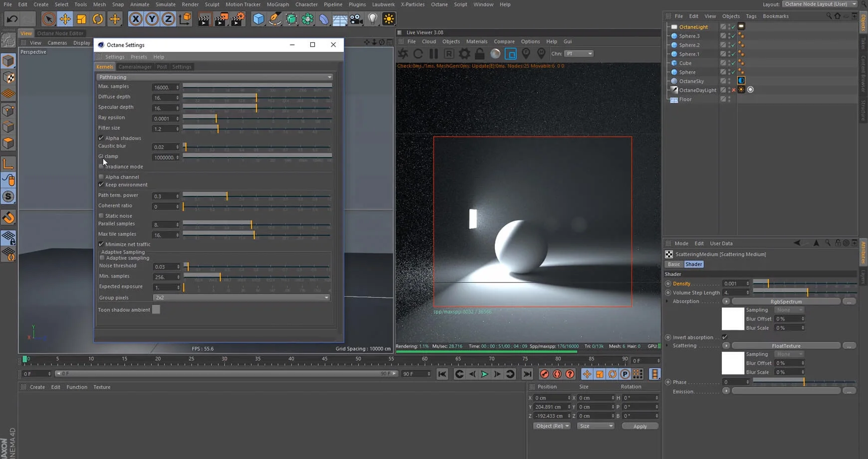
Task: Toggle Live Viewer lock resolution icon
Action: [x=479, y=53]
